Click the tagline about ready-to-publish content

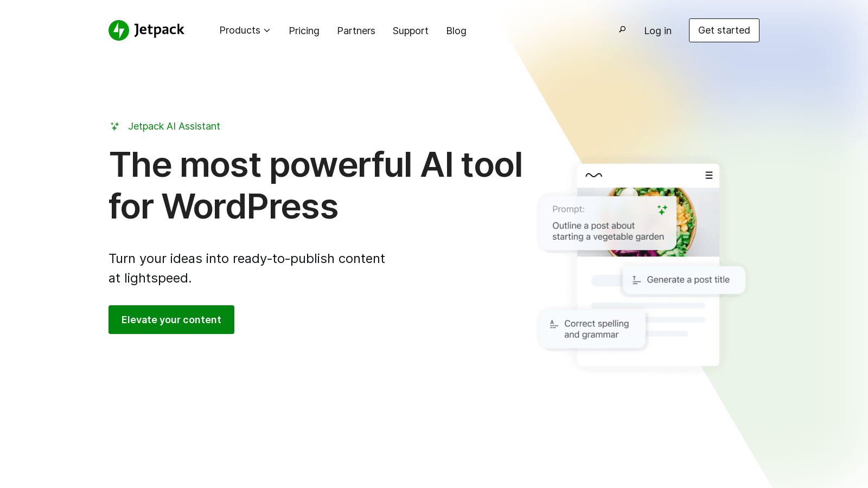[247, 268]
